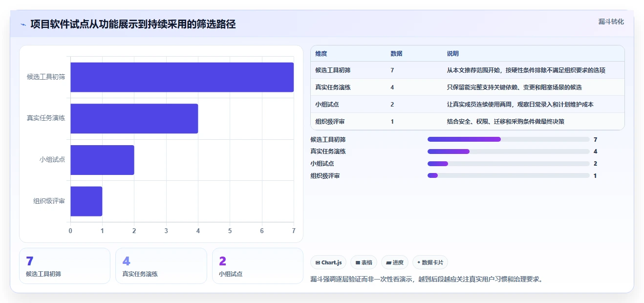Click the 小组试点 bar in the chart
Viewport: 644px width, 303px height.
pos(102,160)
